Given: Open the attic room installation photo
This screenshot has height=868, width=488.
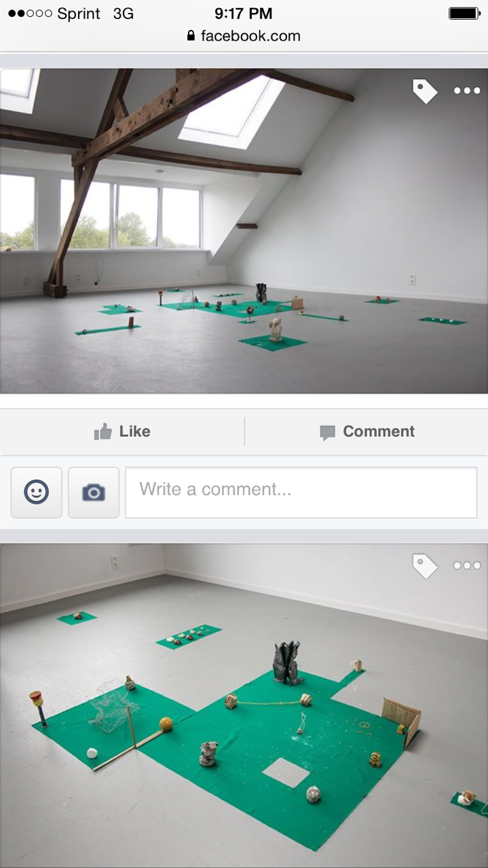Looking at the screenshot, I should click(x=244, y=231).
